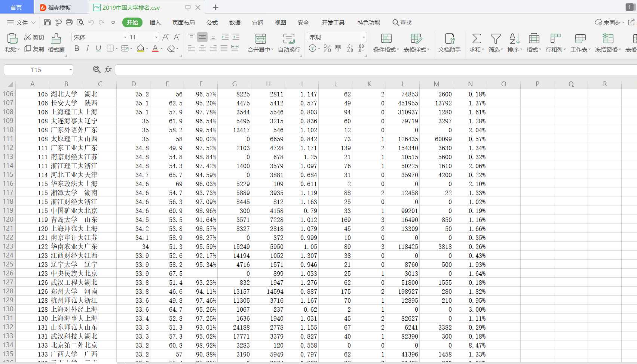The width and height of the screenshot is (637, 364).
Task: Click the decrease indent icon
Action: click(225, 37)
